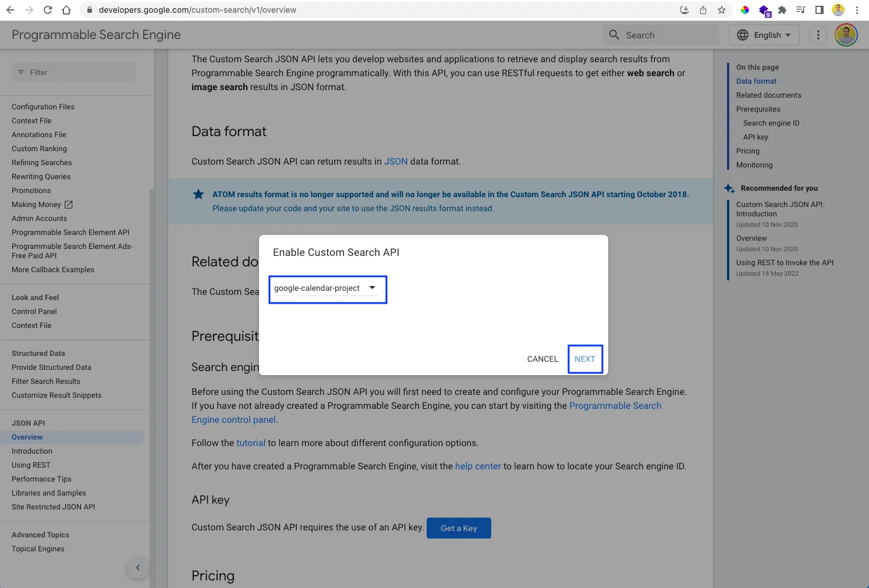Open Topical Engines sidebar item

[38, 549]
